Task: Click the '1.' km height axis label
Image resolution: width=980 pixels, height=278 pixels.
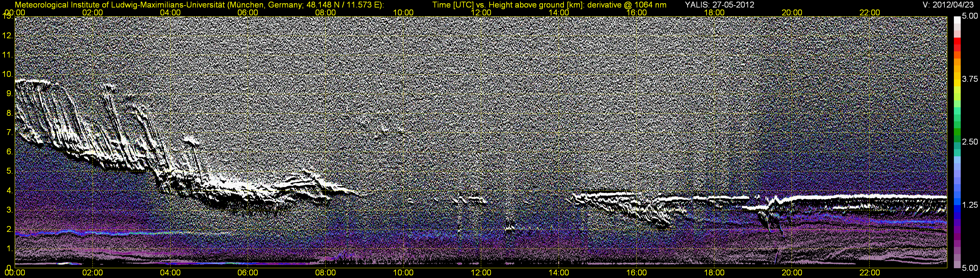Action: (x=10, y=248)
